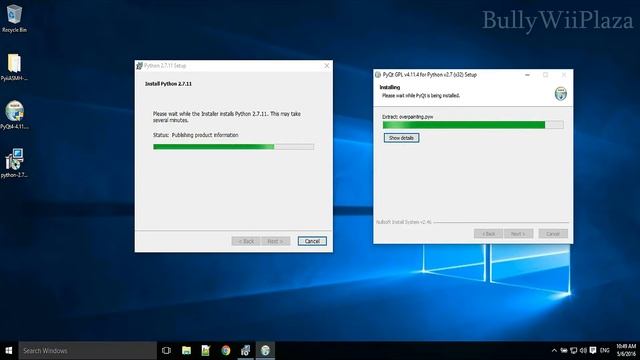
Task: Click the Next button in Python Setup
Action: [x=276, y=241]
